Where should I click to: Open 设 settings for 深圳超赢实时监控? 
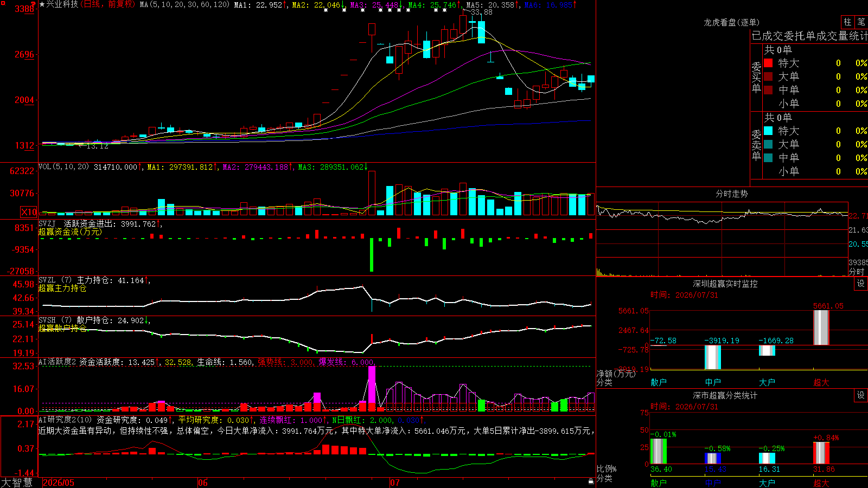click(x=861, y=284)
